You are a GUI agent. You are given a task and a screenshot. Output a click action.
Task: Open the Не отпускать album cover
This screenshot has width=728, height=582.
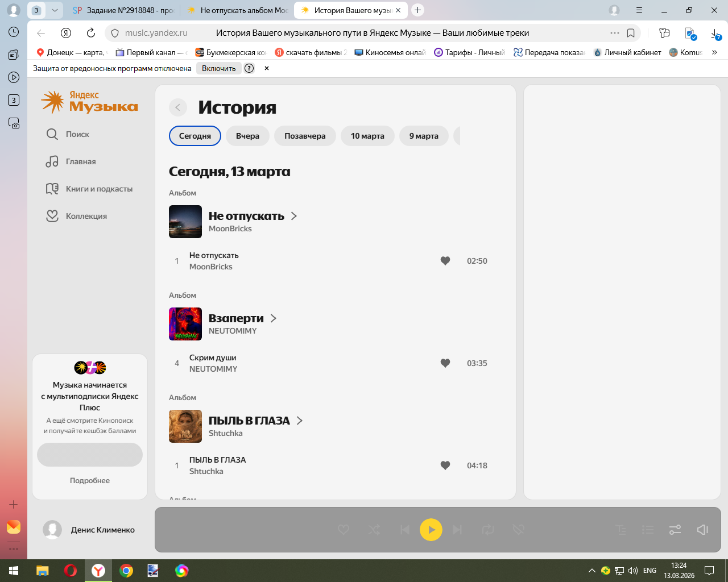[x=185, y=222]
